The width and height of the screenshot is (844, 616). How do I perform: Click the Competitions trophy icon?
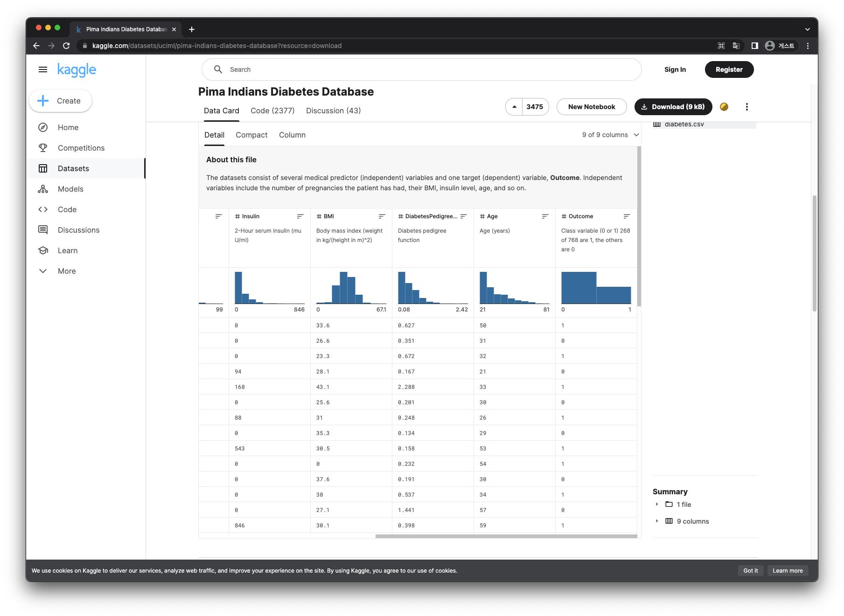pos(43,148)
